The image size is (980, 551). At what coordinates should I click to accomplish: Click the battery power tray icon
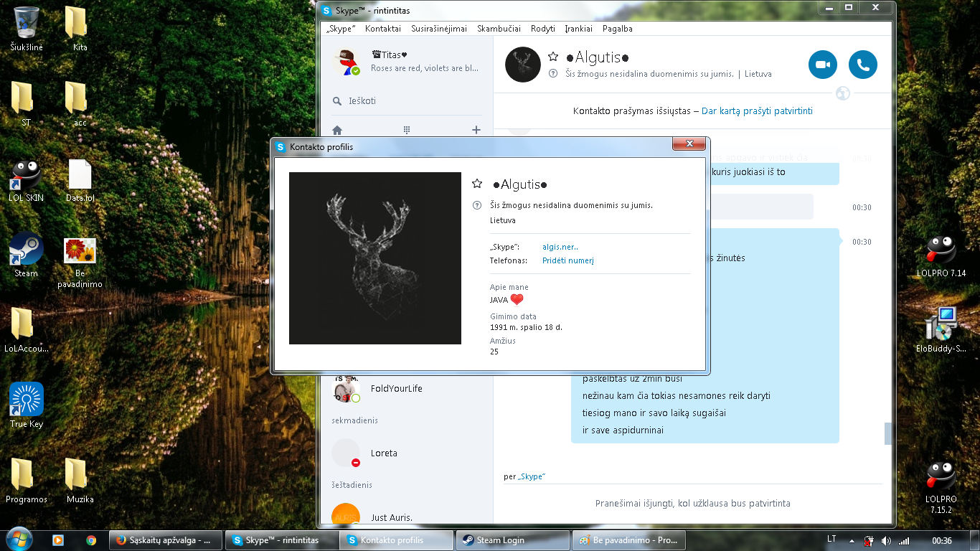tap(869, 540)
